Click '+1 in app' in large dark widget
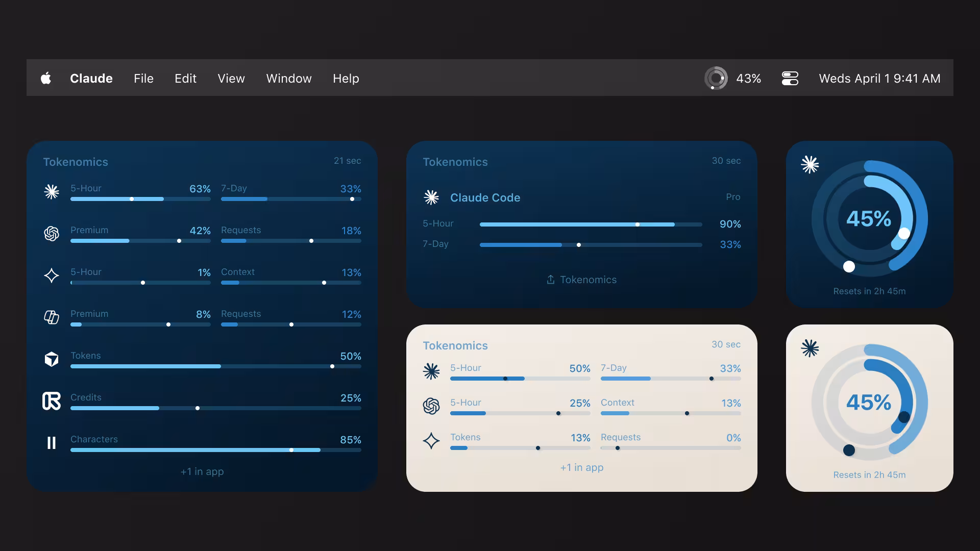 (x=202, y=472)
